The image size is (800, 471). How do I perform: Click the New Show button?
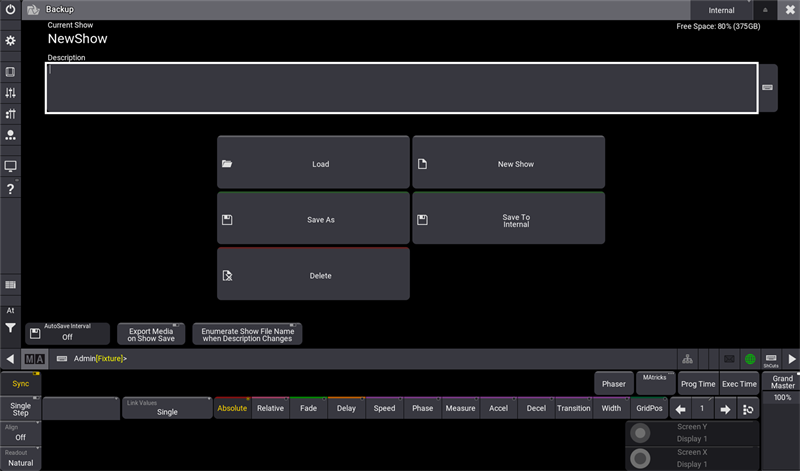(x=509, y=162)
